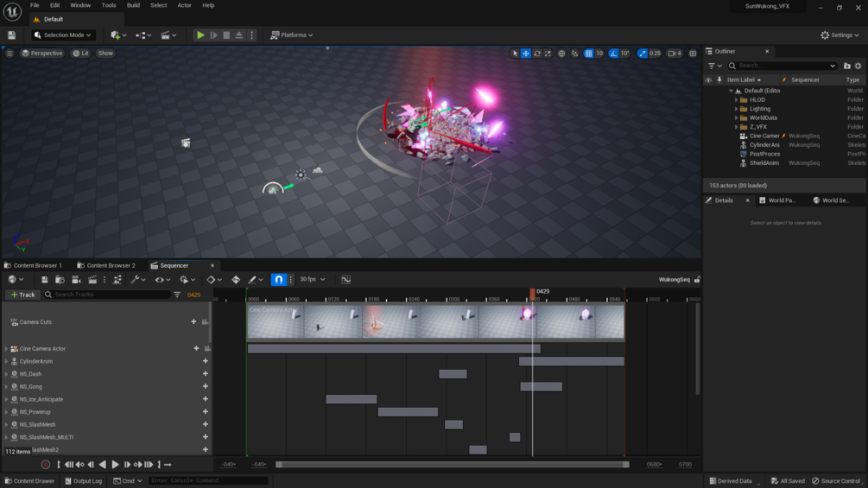This screenshot has height=488, width=868.
Task: Save the sequence in Sequencer toolbar
Action: 44,280
